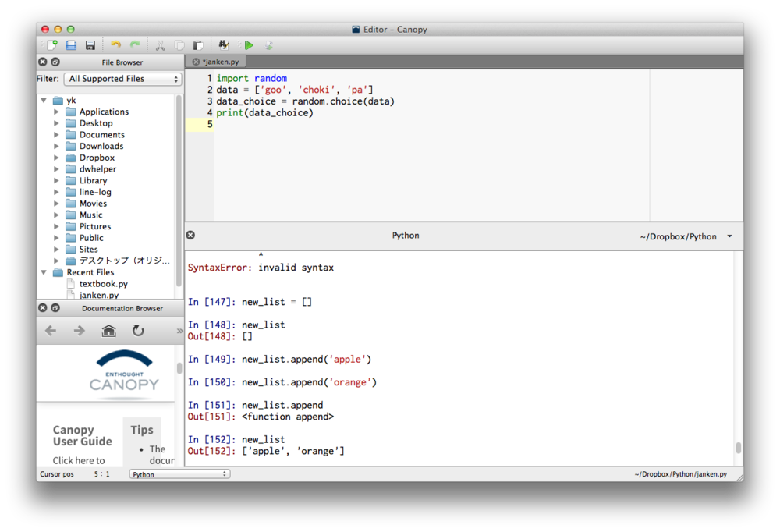Expand the Dropbox folder
The width and height of the screenshot is (780, 532).
(x=56, y=158)
